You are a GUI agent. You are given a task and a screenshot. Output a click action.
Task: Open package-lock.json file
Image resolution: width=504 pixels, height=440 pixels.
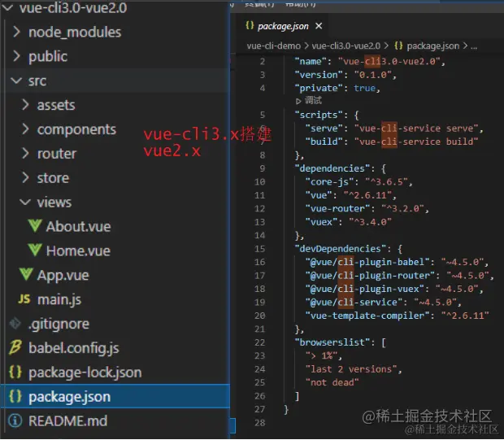(85, 372)
